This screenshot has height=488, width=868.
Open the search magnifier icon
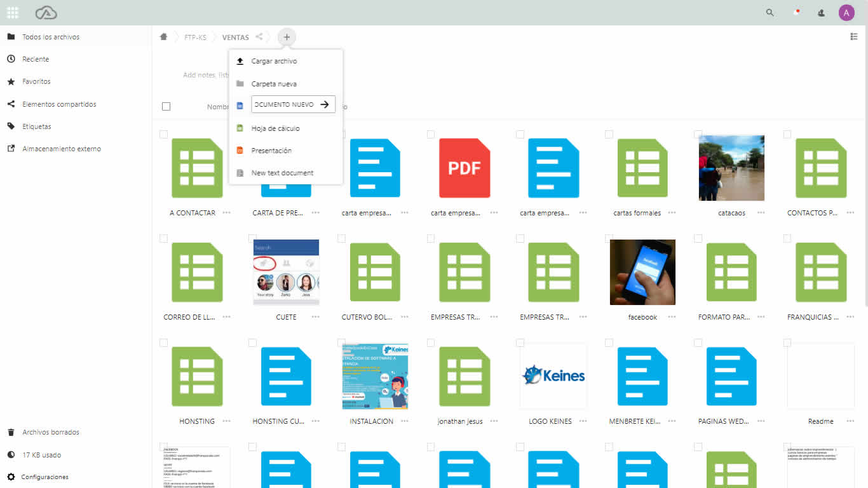point(770,12)
